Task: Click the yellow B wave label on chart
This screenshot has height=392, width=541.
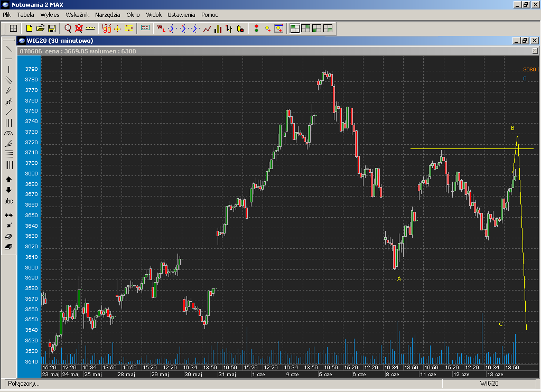Action: click(x=512, y=128)
